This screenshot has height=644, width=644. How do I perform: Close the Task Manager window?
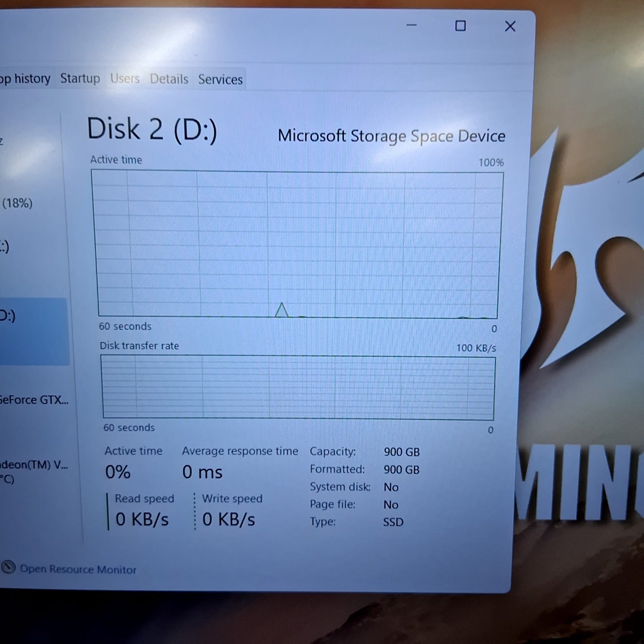coord(510,27)
